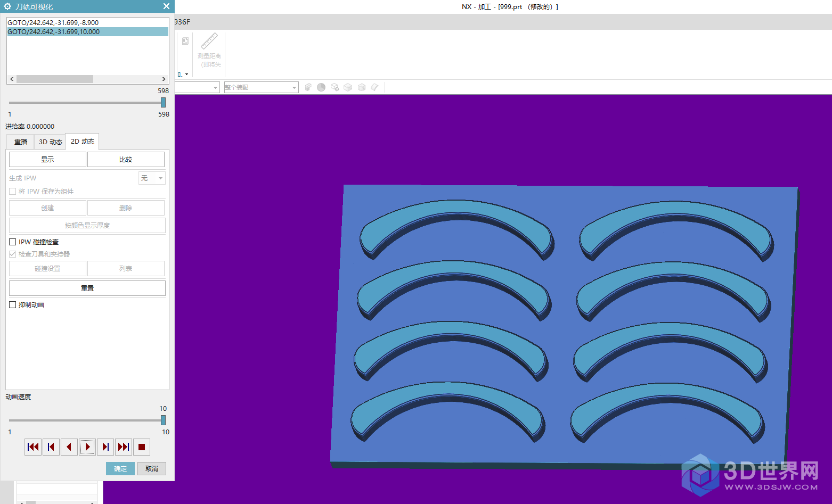Click the Measure Distance ruler icon
This screenshot has height=504, width=832.
pyautogui.click(x=209, y=42)
